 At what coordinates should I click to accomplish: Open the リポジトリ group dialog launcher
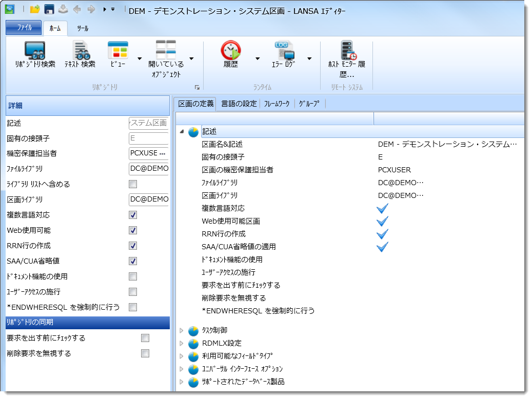tap(197, 88)
